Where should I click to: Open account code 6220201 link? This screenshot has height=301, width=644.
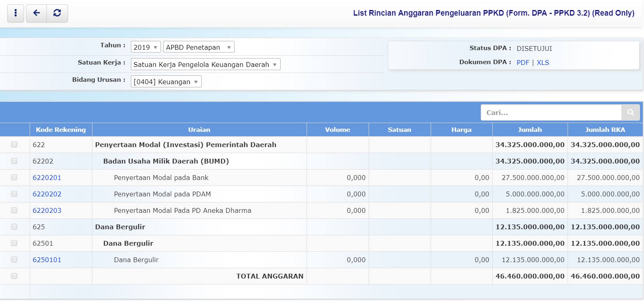47,178
